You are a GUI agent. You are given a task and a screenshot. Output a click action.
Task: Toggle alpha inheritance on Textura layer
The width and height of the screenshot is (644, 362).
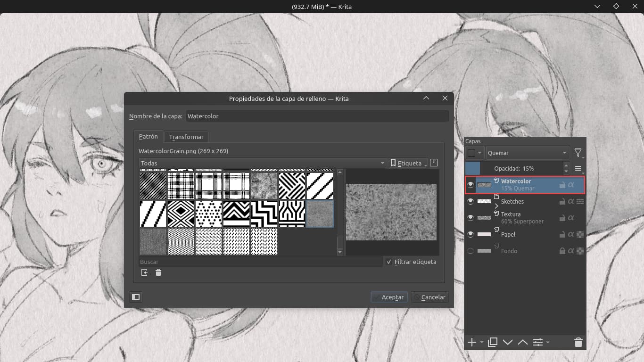pos(571,218)
